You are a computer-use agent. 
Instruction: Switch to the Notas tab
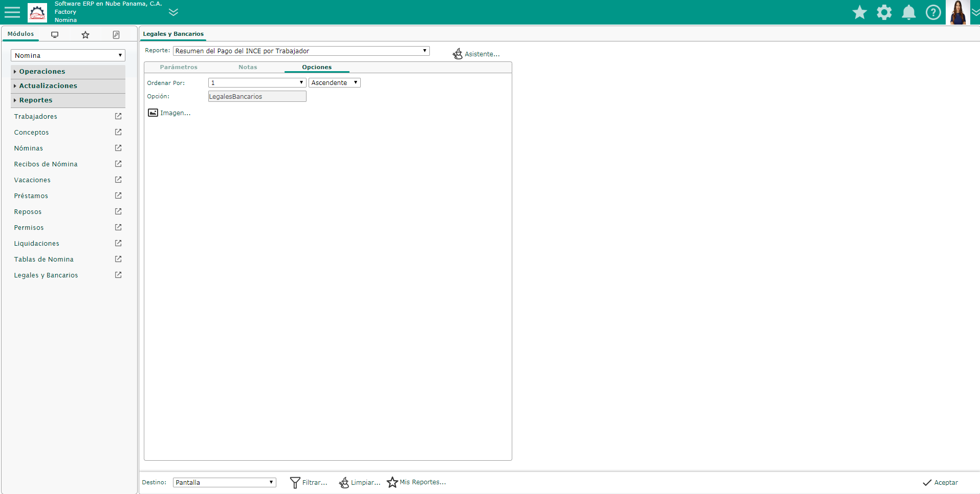tap(248, 67)
